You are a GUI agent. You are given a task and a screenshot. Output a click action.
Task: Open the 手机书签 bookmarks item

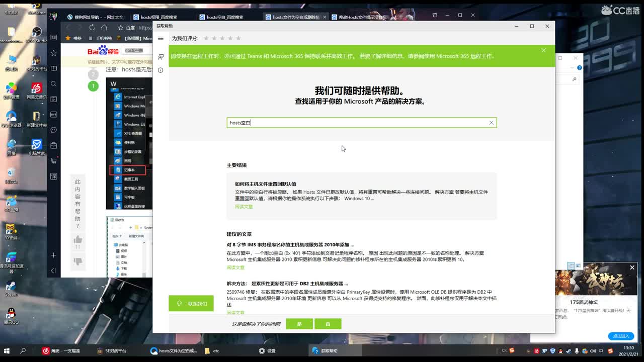coord(101,38)
